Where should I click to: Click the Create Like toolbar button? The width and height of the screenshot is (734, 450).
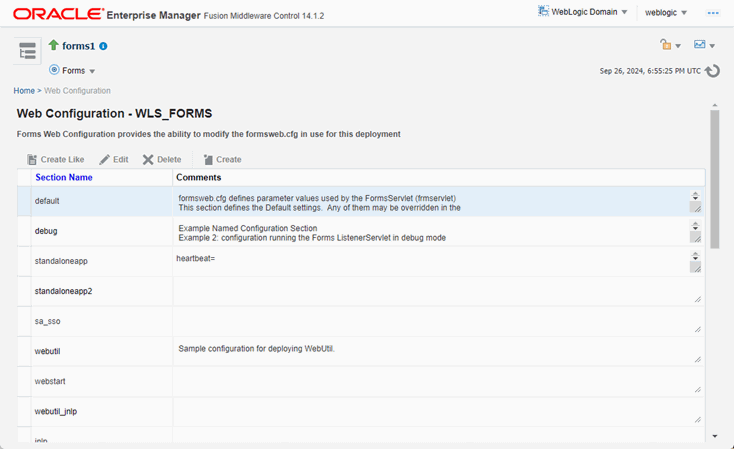[x=56, y=160]
